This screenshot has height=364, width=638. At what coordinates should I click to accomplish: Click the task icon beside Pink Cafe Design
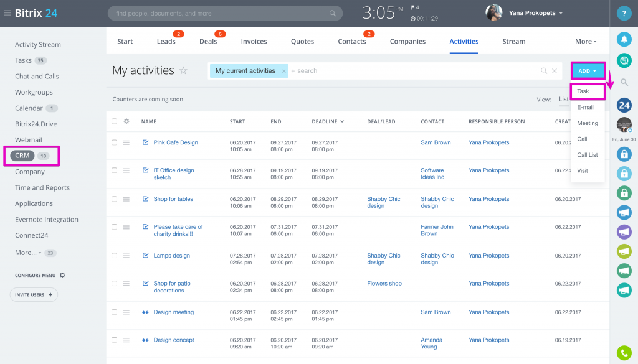point(145,142)
